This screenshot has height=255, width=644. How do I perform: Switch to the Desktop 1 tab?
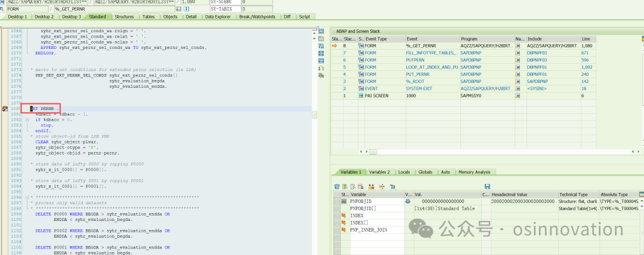(x=17, y=17)
